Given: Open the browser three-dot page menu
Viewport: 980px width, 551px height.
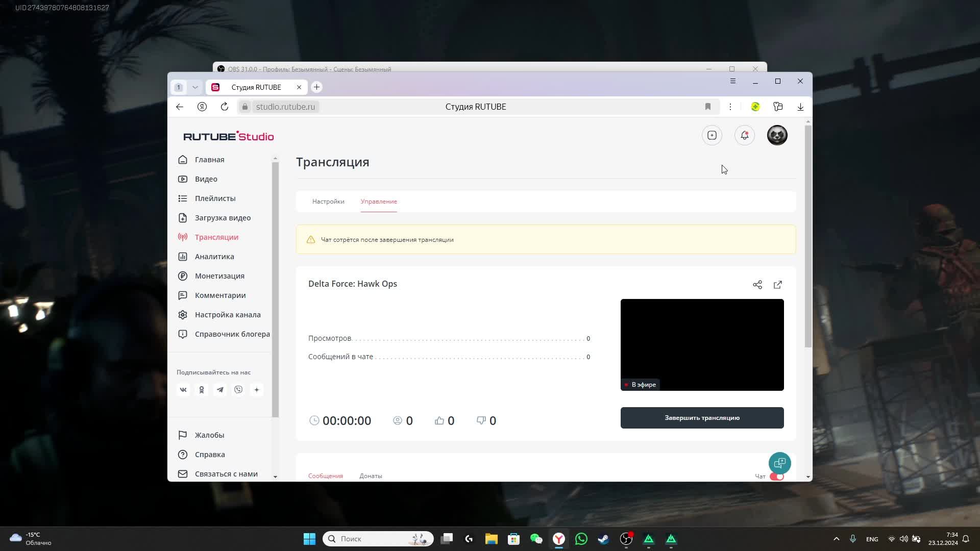Looking at the screenshot, I should coord(730,107).
